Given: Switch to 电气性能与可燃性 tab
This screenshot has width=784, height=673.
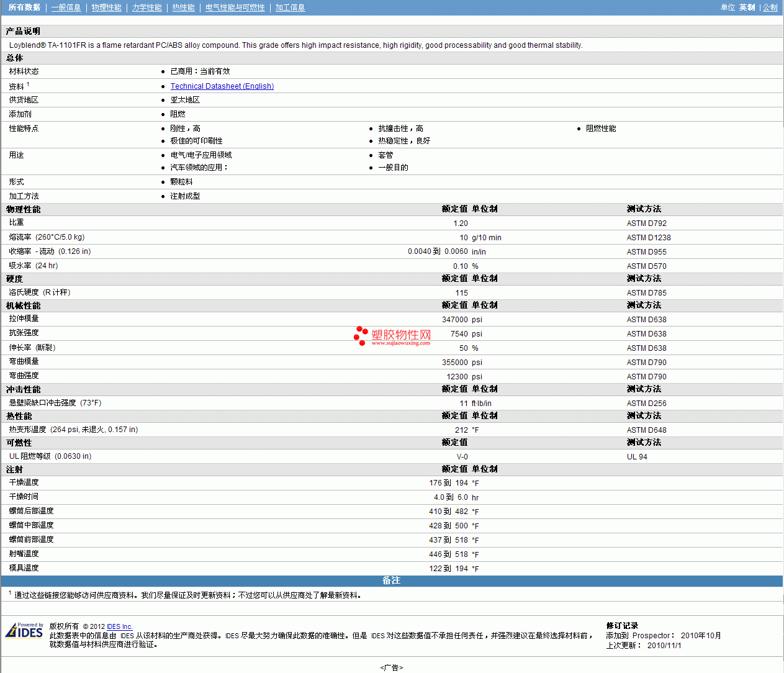Looking at the screenshot, I should (x=235, y=7).
